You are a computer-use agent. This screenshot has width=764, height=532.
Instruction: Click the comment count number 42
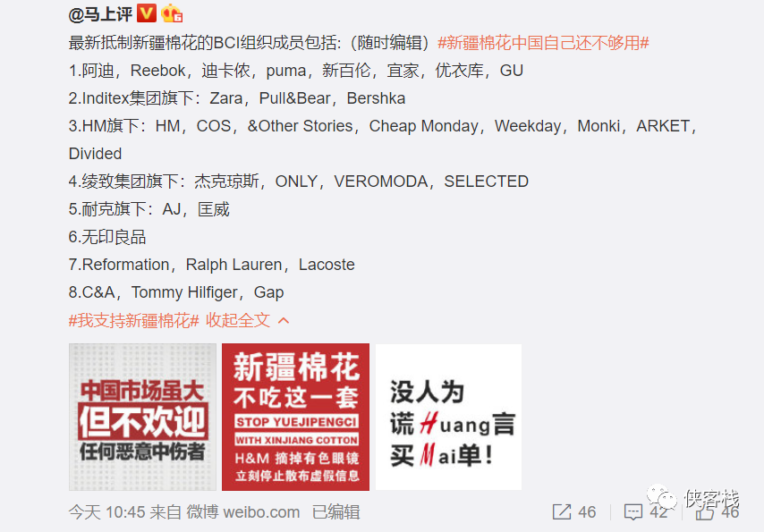(658, 512)
